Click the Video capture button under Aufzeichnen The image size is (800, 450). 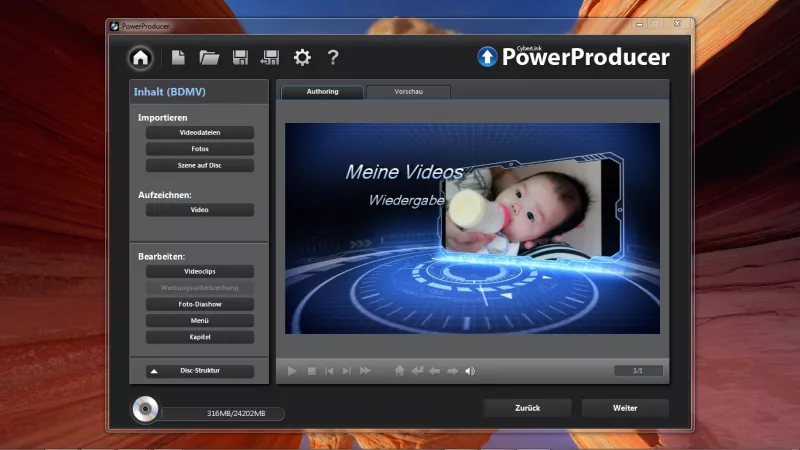point(199,210)
